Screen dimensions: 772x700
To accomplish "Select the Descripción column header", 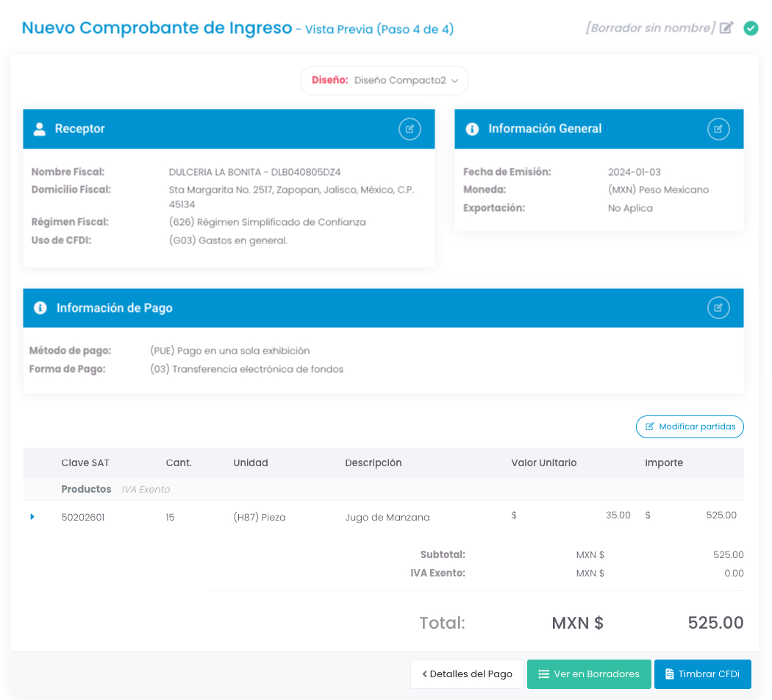I will pos(374,463).
